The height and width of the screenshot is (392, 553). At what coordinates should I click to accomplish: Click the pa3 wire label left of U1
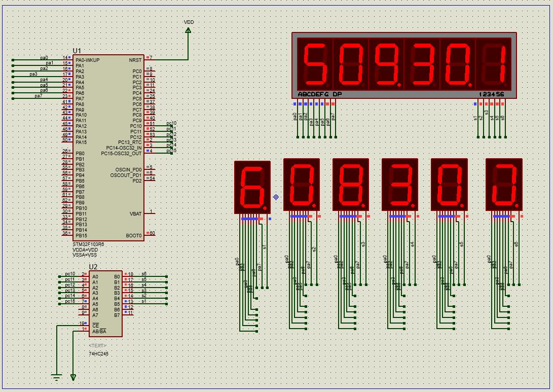pyautogui.click(x=33, y=74)
